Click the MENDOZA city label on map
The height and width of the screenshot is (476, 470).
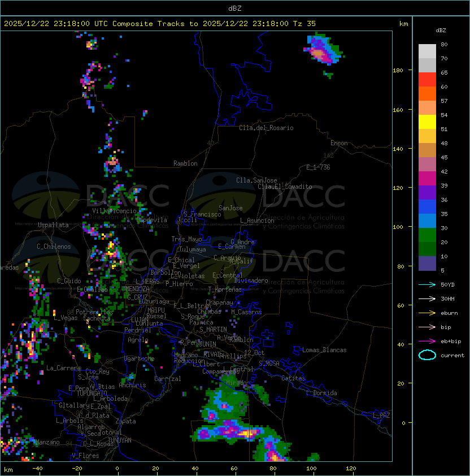[137, 289]
